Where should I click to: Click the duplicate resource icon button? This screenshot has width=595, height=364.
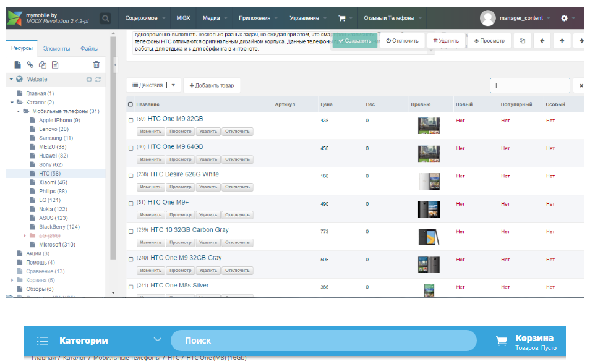click(522, 41)
